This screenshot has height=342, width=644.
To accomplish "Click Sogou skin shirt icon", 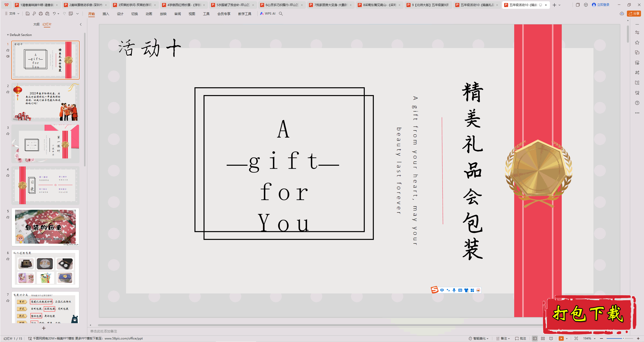I will pyautogui.click(x=466, y=290).
